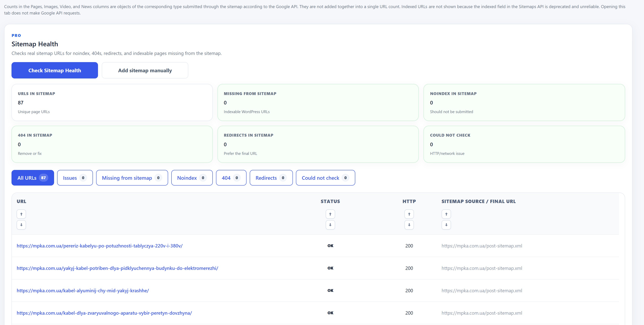644x325 pixels.
Task: Sort URL column ascending arrow
Action: pos(21,214)
